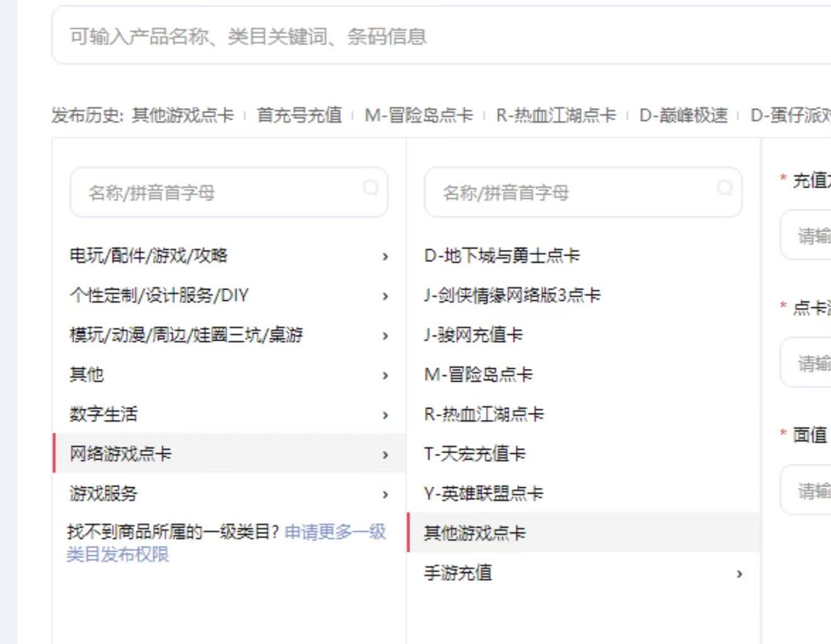The height and width of the screenshot is (644, 831).
Task: Expand the 数字生活 category arrow
Action: [385, 415]
